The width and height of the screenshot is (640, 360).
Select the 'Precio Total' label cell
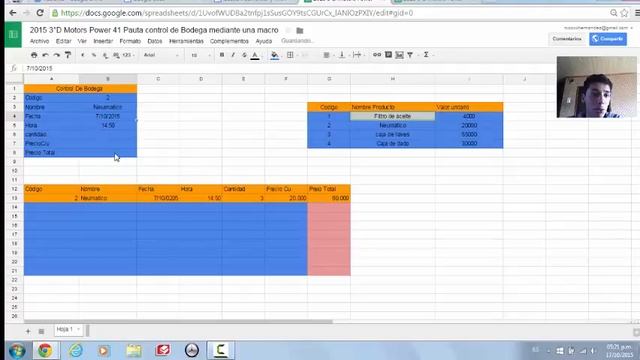point(51,153)
